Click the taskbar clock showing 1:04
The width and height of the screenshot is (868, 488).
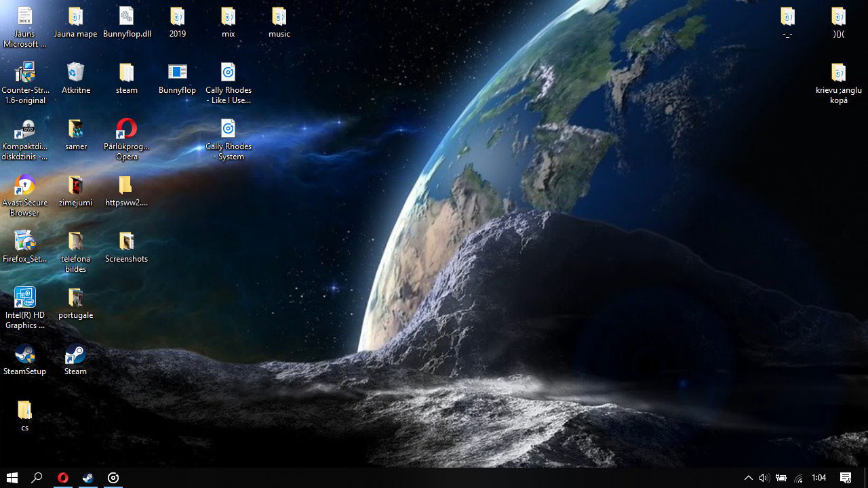(x=819, y=478)
